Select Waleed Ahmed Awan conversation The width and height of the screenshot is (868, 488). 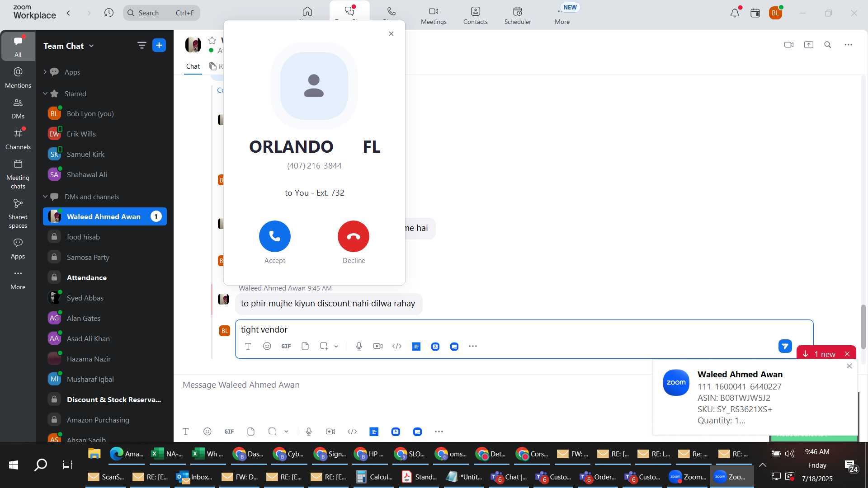tap(105, 216)
